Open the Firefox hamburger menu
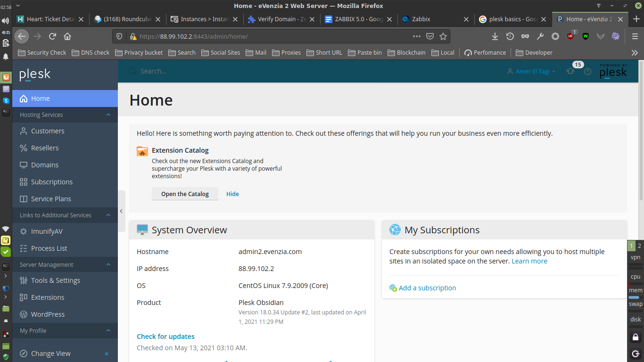 635,36
